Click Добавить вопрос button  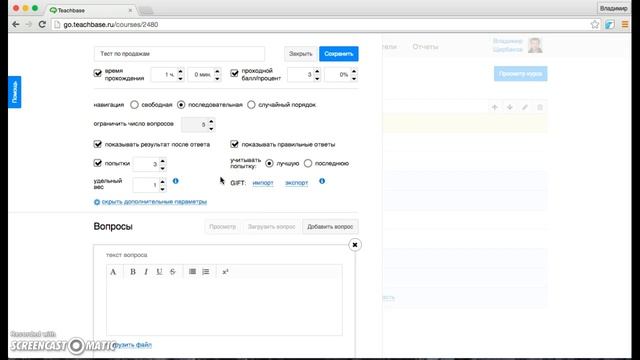(x=330, y=227)
